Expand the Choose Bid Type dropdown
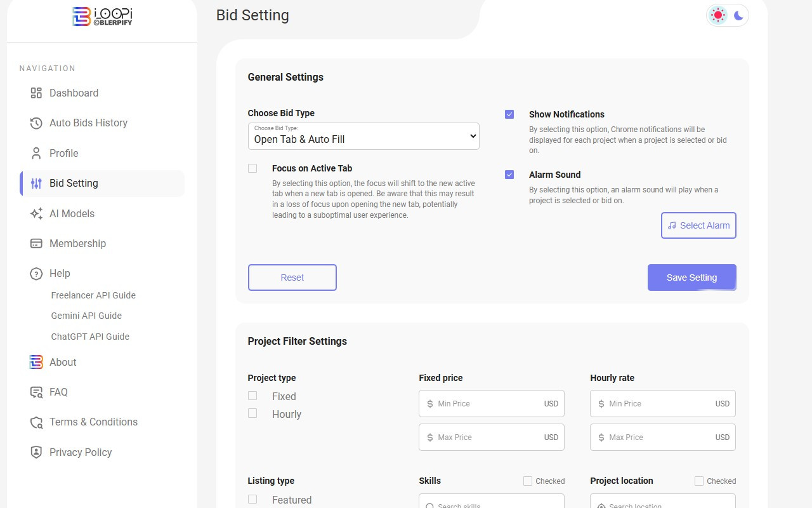 point(363,137)
